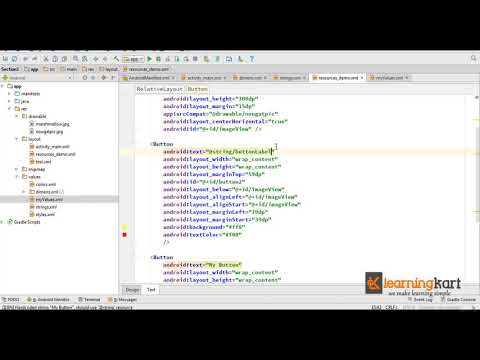Expand the manifests folder node
Image resolution: width=480 pixels, height=360 pixels.
9,94
